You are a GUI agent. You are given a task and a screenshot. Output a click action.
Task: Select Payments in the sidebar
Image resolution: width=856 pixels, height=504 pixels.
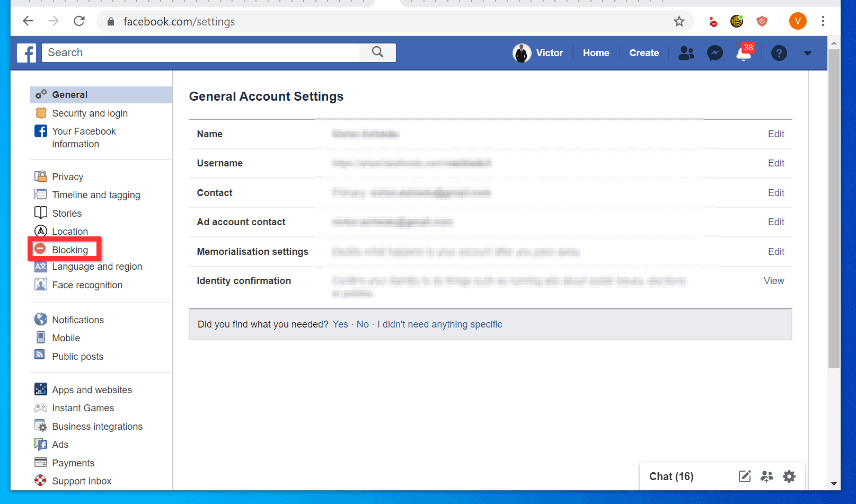tap(73, 462)
